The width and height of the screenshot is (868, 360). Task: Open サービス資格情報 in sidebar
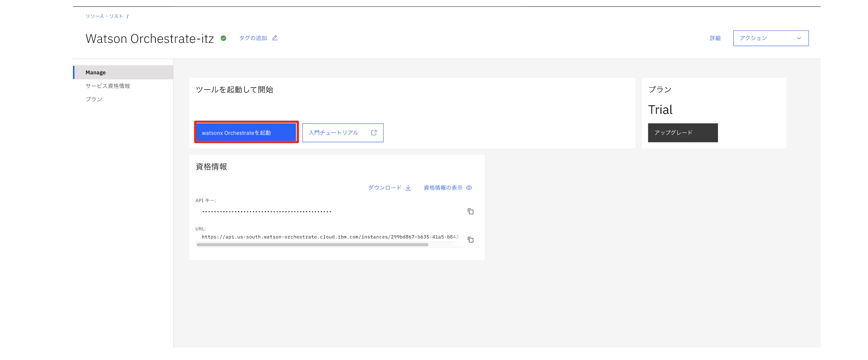pyautogui.click(x=108, y=86)
